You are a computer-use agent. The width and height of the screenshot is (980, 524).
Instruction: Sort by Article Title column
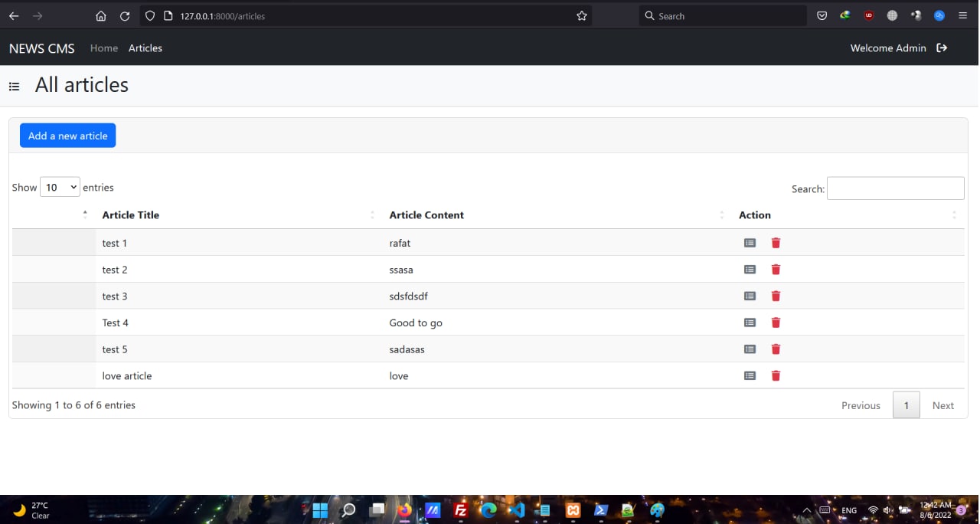[x=239, y=215]
